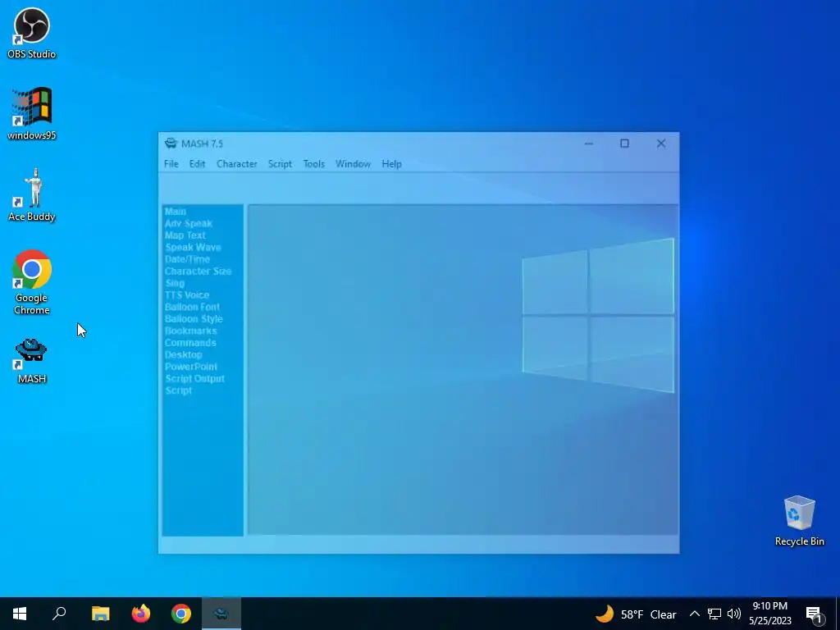Open File Explorer from taskbar
This screenshot has width=840, height=630.
(100, 614)
